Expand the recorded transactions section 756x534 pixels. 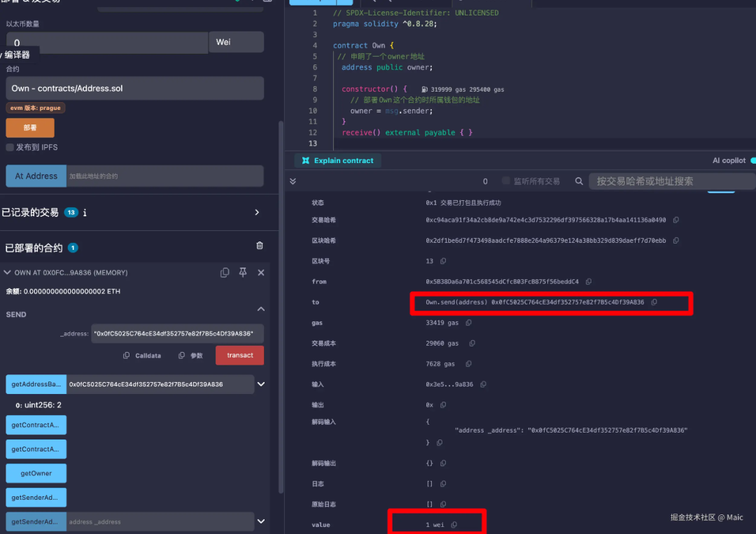[x=257, y=213]
